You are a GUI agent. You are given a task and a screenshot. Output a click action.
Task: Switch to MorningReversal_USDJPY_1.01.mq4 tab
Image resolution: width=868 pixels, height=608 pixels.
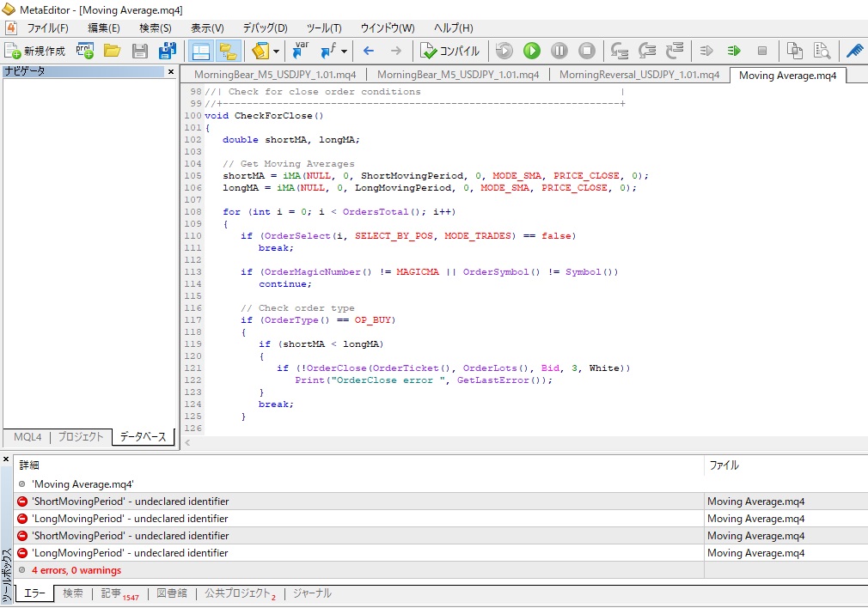pos(639,75)
